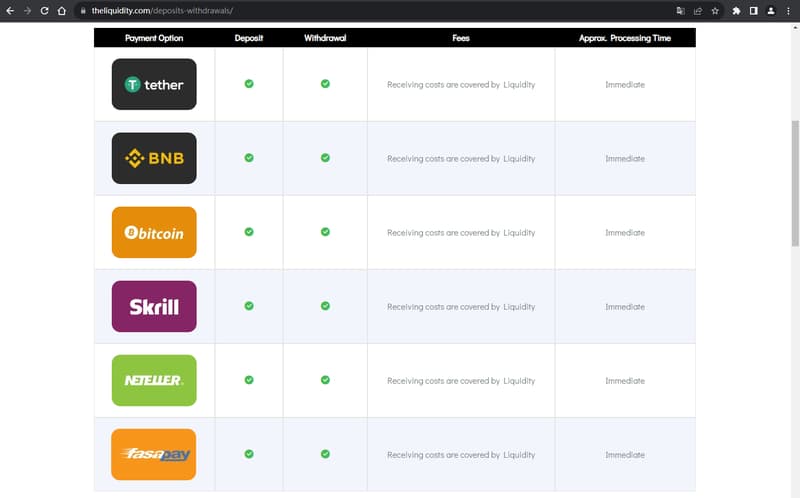Click the Deposit column header
The image size is (800, 498).
[249, 38]
